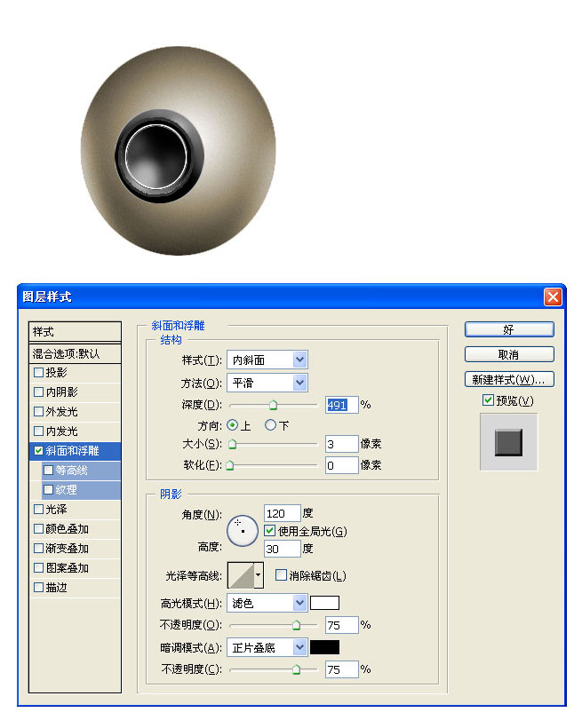Screen dimensions: 582x728
Task: Open the 高光模式 滤色 dropdown
Action: (x=267, y=603)
